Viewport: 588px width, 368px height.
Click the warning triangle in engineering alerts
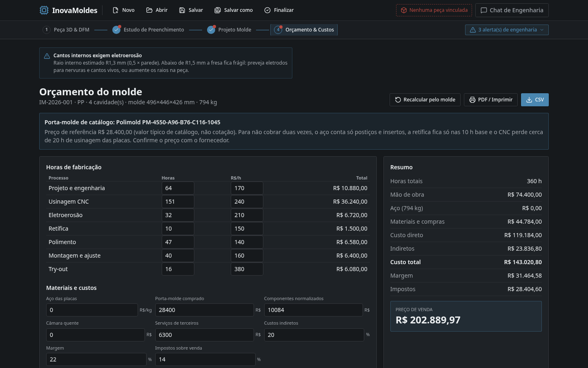point(473,30)
